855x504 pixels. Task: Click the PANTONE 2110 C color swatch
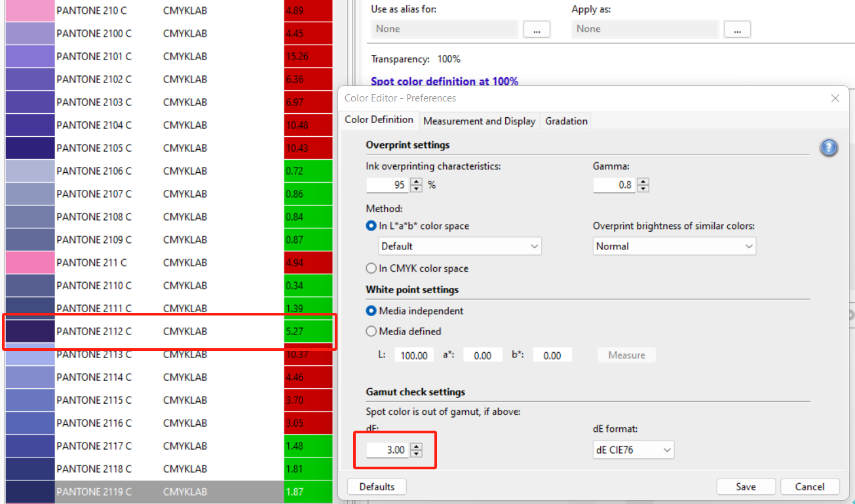[x=29, y=285]
